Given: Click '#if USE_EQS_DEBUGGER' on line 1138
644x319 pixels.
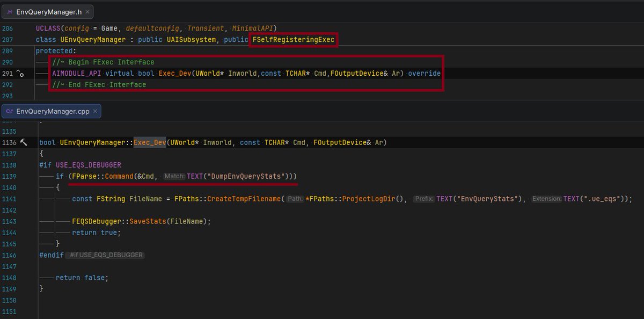Looking at the screenshot, I should point(80,165).
